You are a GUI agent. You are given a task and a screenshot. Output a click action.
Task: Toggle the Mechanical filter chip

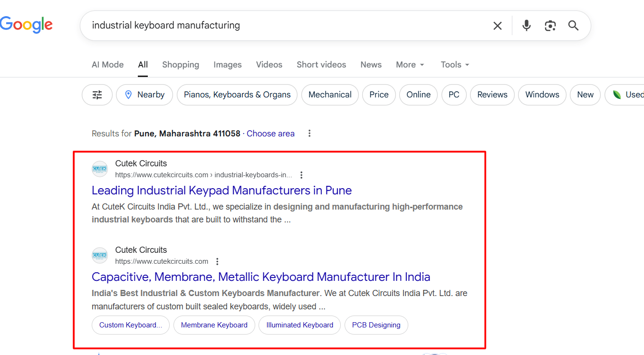point(330,95)
